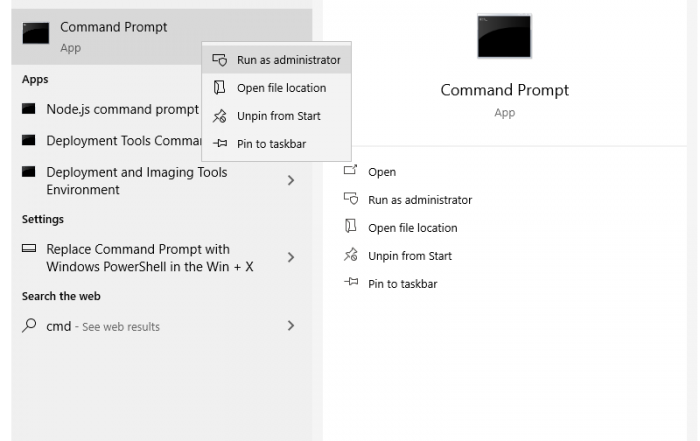Click the Command Prompt icon in top result
Viewport: 700px width, 441px height.
(x=36, y=33)
